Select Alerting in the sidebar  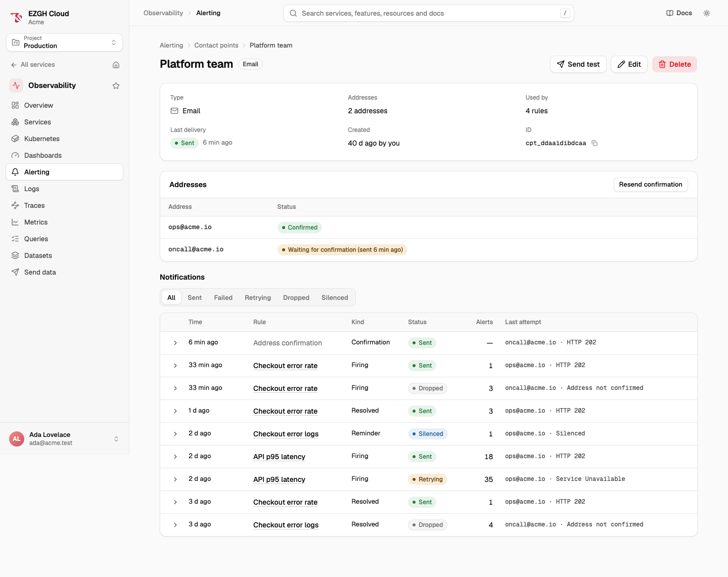click(x=64, y=172)
